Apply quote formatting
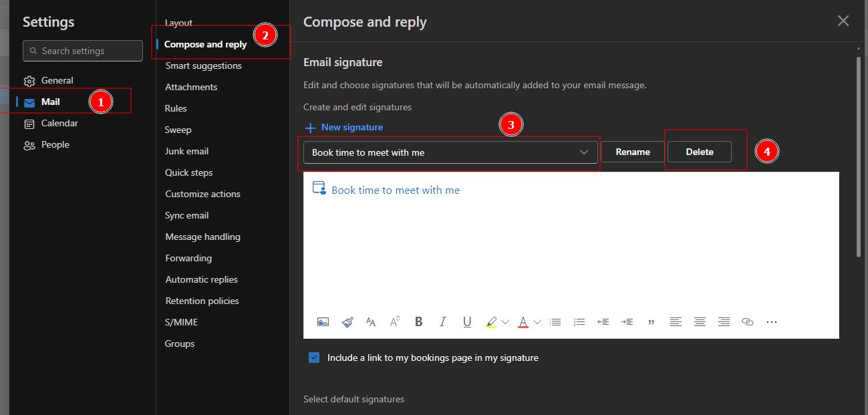 [652, 322]
